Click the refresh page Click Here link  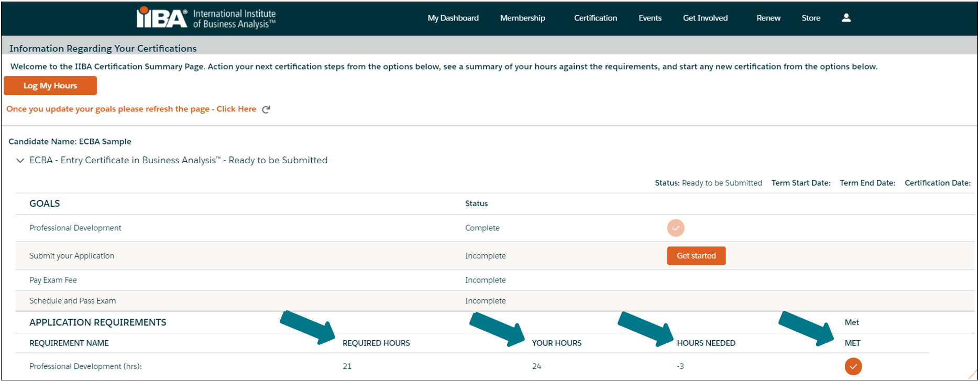[236, 109]
